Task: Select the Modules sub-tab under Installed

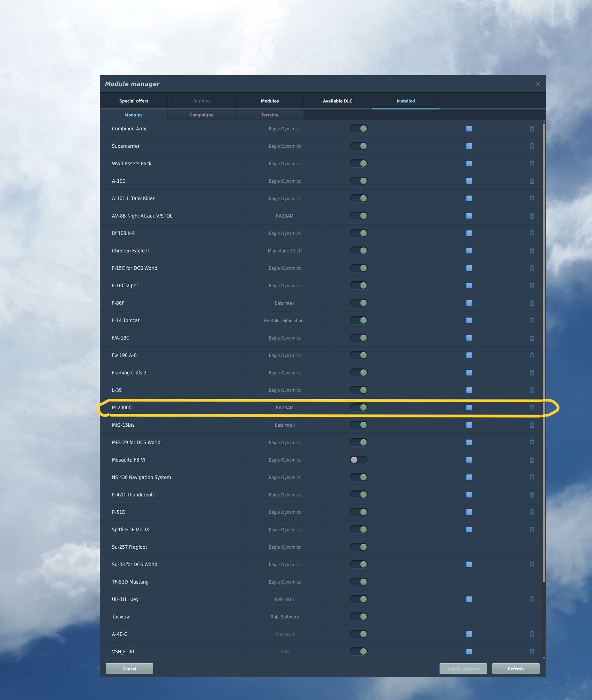Action: click(134, 115)
